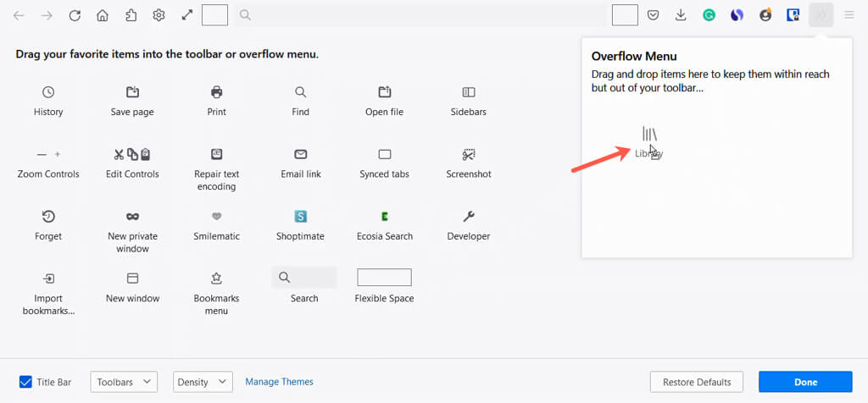Select the New private window mask icon
Image resolution: width=868 pixels, height=403 pixels.
(x=132, y=217)
